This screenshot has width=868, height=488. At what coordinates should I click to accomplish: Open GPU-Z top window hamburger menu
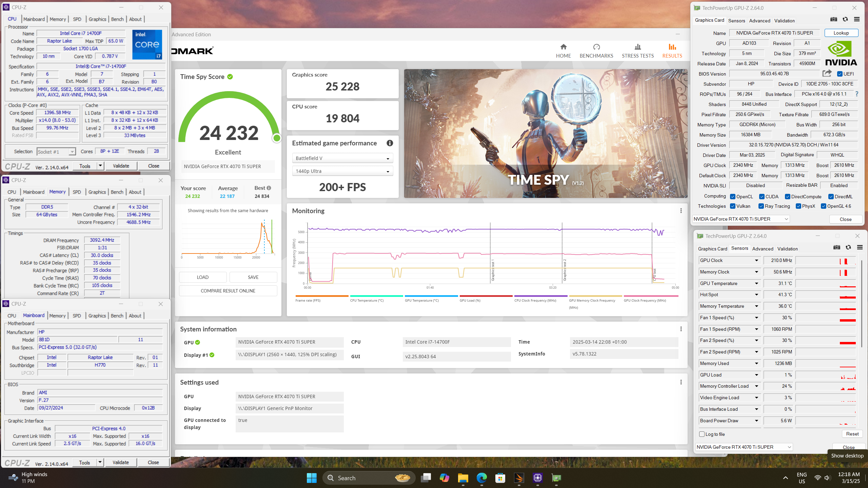pyautogui.click(x=857, y=20)
